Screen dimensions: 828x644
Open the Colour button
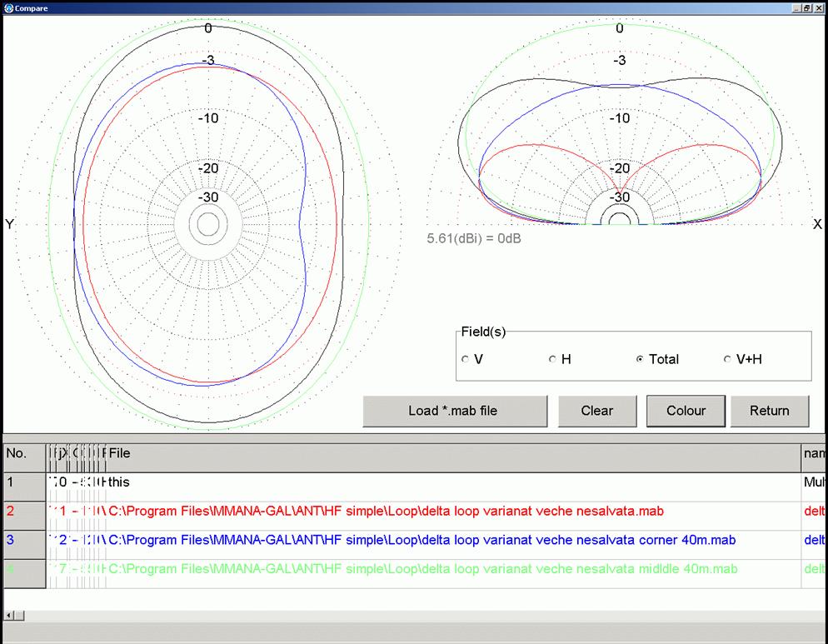point(686,411)
